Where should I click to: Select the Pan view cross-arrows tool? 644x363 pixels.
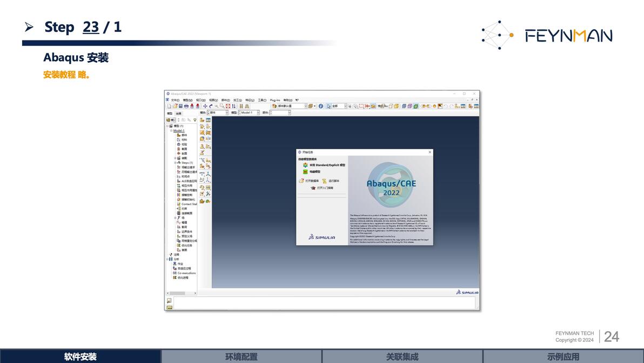[205, 106]
